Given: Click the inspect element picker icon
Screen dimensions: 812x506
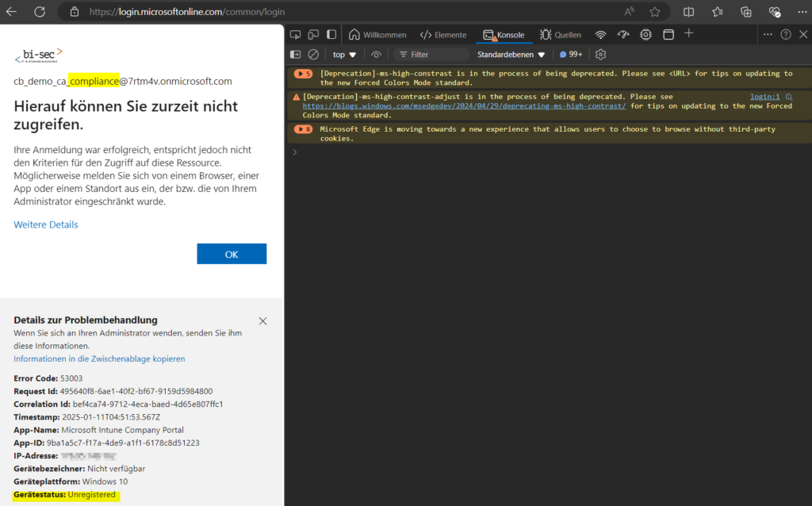Looking at the screenshot, I should tap(295, 35).
